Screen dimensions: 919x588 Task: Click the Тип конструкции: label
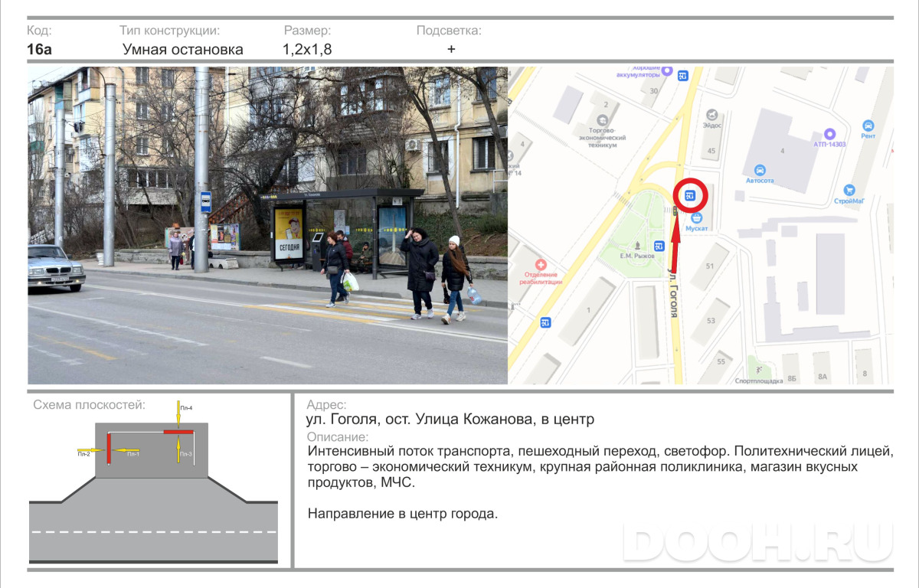[170, 31]
